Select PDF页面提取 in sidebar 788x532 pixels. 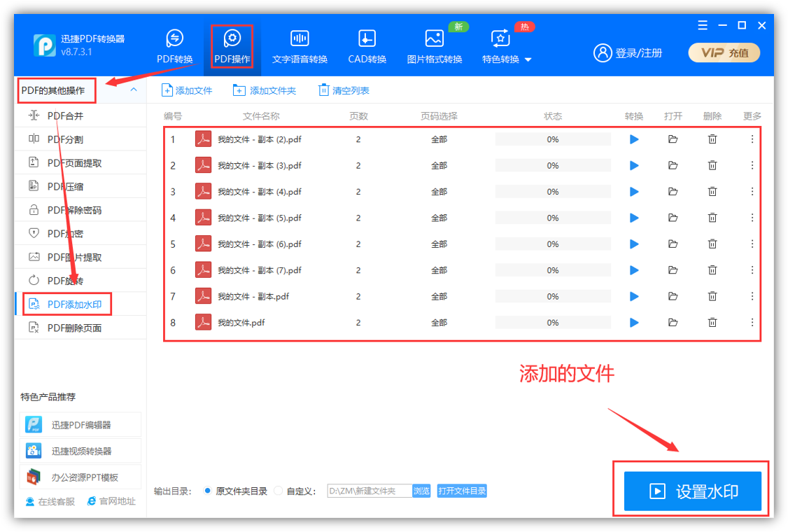pos(80,163)
